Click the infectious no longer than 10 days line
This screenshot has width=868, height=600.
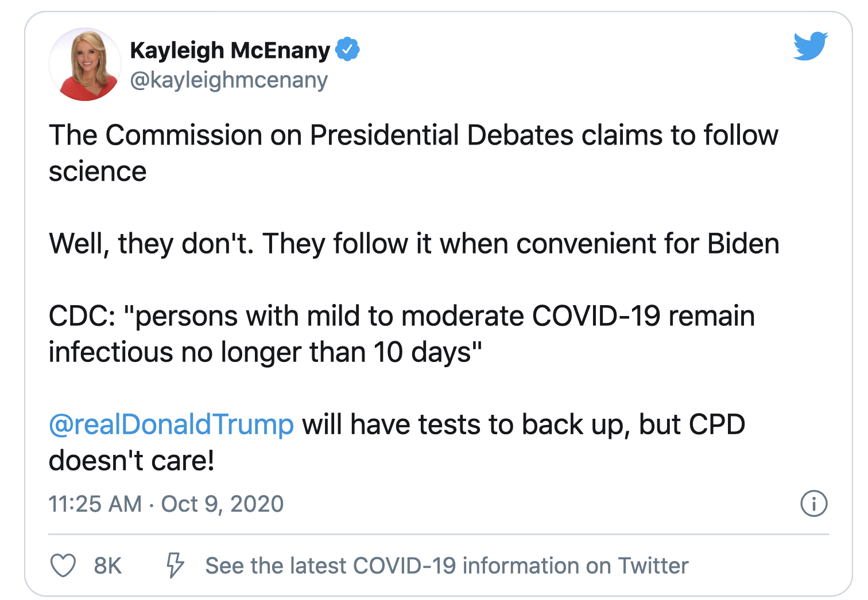265,353
